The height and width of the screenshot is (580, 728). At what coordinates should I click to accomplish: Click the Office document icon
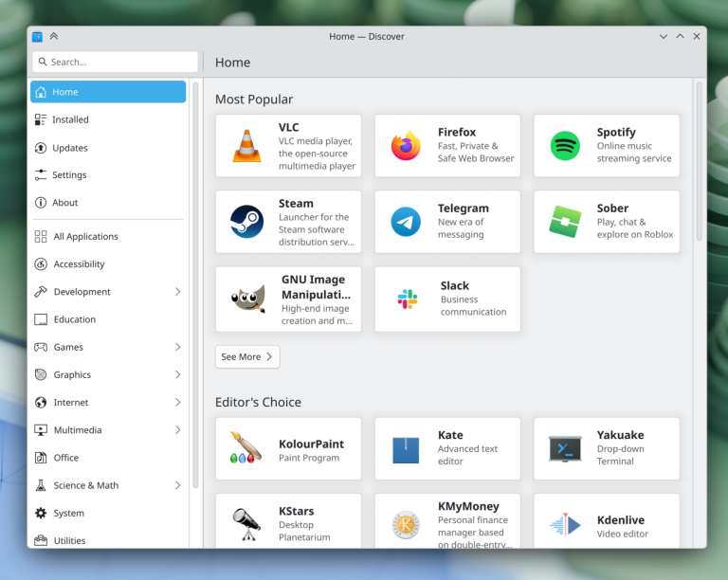[41, 458]
